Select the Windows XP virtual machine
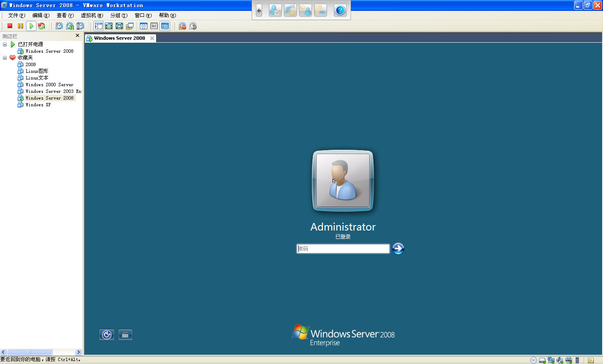Screen dimensions: 603x364 click(38, 105)
